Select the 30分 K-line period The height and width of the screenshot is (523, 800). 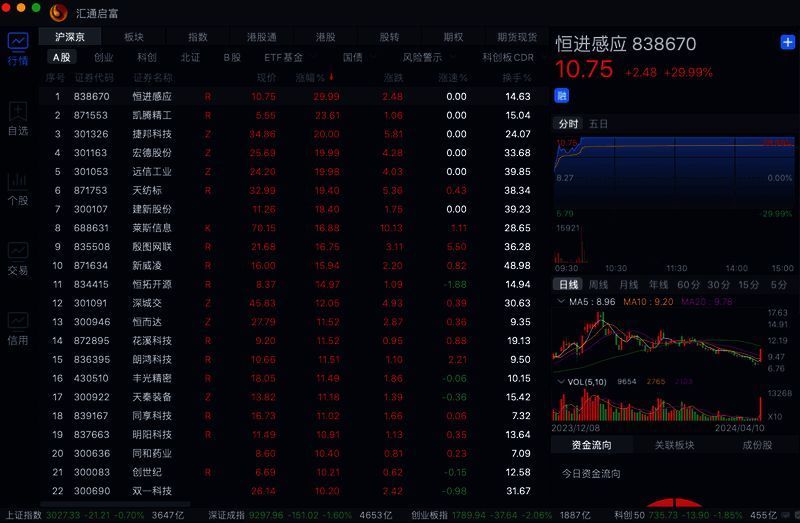[x=718, y=285]
